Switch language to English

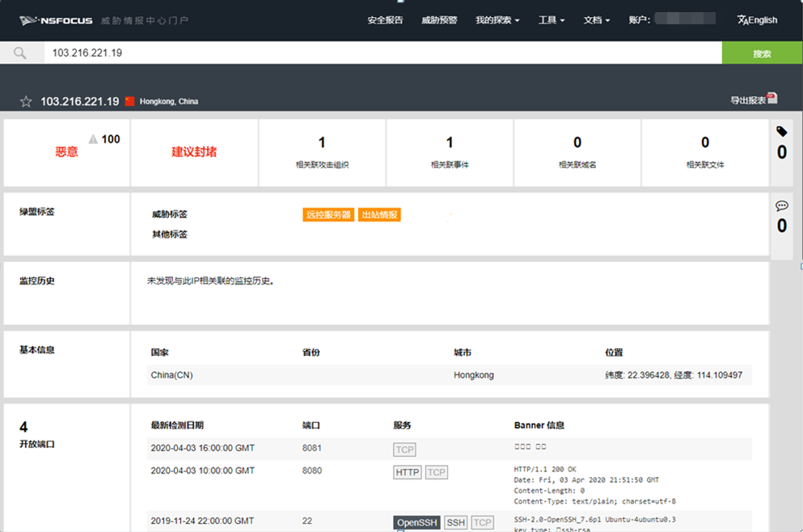click(x=757, y=20)
